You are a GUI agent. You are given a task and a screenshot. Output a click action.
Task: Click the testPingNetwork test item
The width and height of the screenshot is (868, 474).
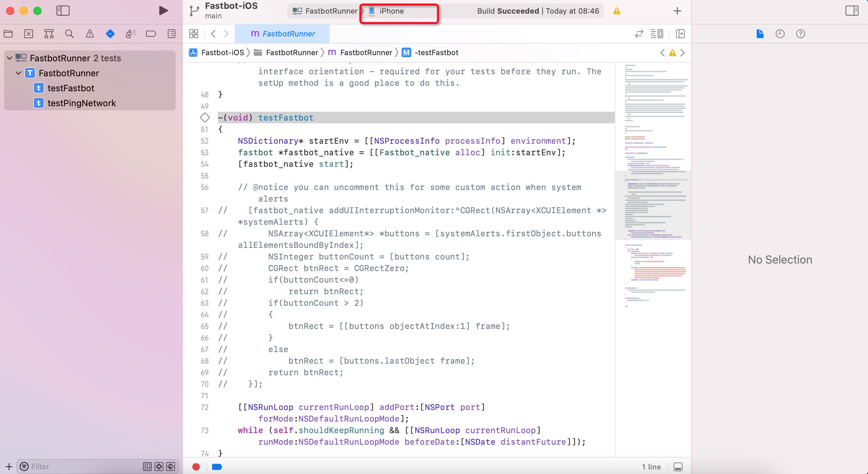tap(82, 103)
